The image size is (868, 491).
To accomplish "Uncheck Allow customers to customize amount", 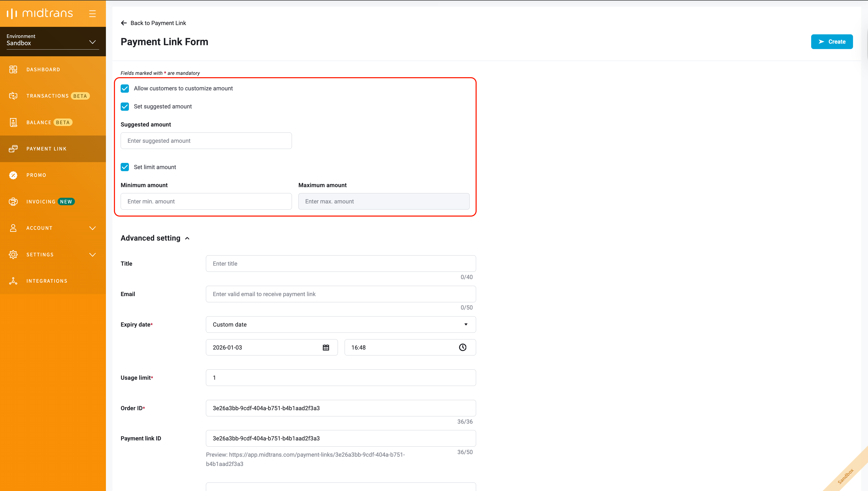I will 125,88.
